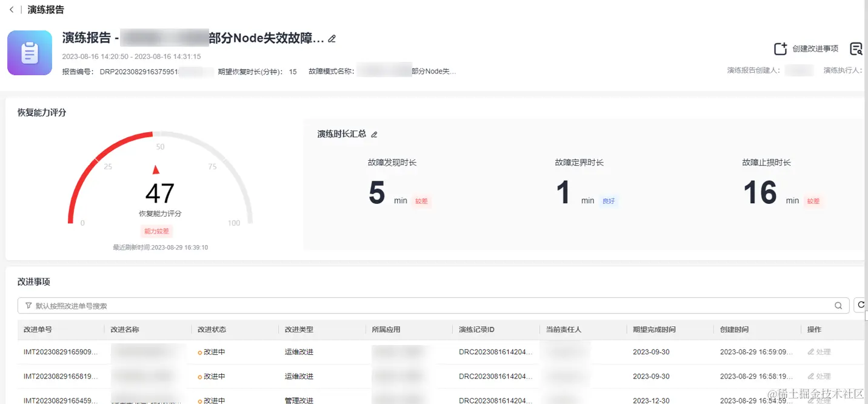Click the 改进事项 section heading
This screenshot has width=868, height=404.
point(34,281)
